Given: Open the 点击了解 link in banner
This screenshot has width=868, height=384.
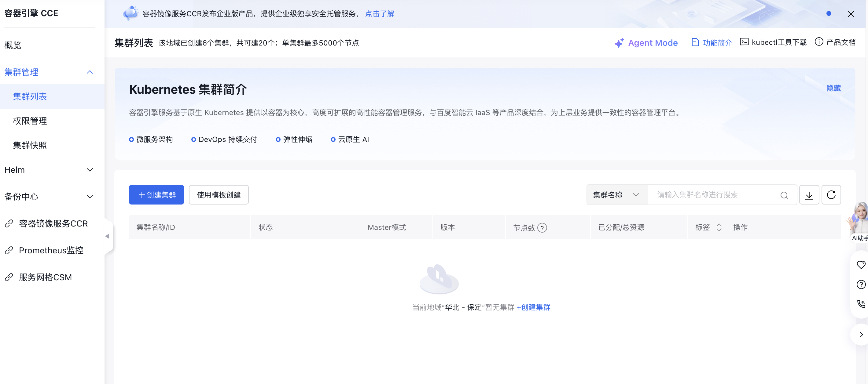Looking at the screenshot, I should point(379,13).
